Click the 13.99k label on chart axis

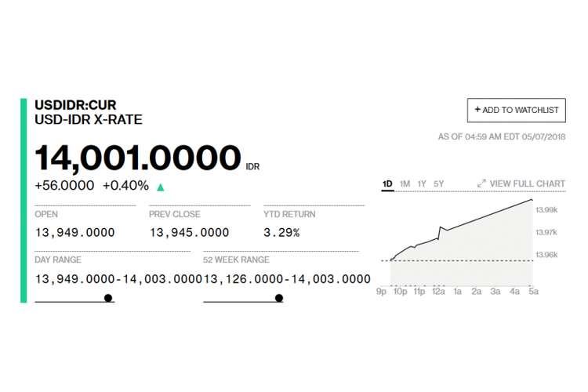click(x=546, y=209)
